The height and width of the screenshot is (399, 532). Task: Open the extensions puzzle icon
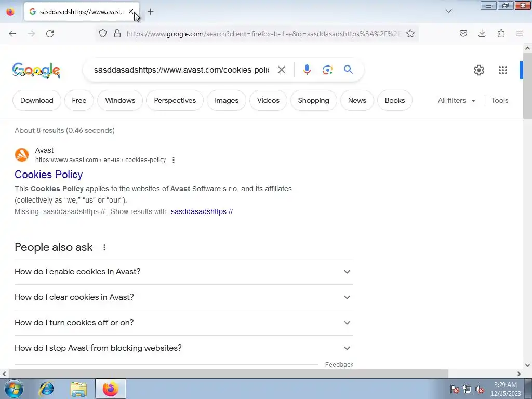point(501,33)
